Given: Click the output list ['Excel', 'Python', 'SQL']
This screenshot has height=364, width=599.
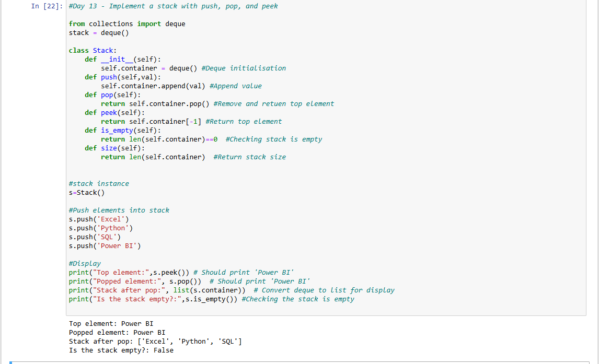Looking at the screenshot, I should click(190, 342).
